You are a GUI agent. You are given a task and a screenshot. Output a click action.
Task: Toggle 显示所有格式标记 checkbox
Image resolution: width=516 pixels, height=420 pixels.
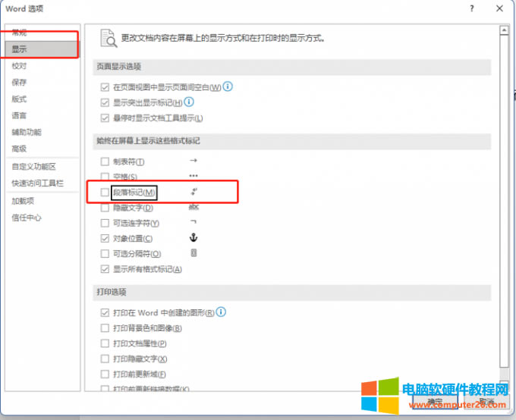[x=105, y=269]
